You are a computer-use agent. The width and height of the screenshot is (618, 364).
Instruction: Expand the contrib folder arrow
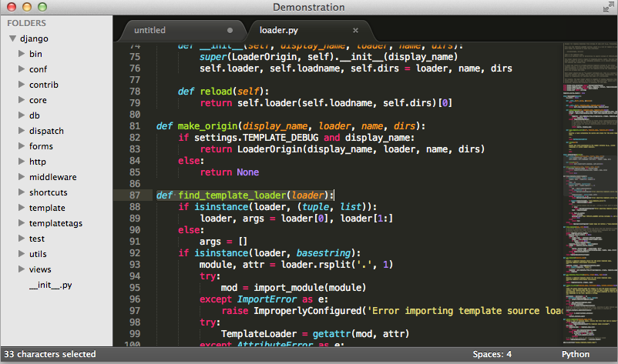point(22,84)
